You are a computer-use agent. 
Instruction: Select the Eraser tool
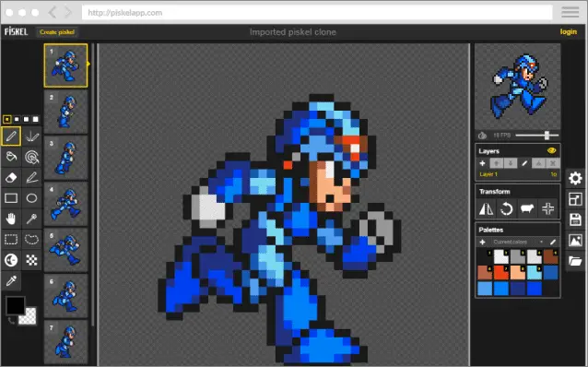(x=11, y=177)
